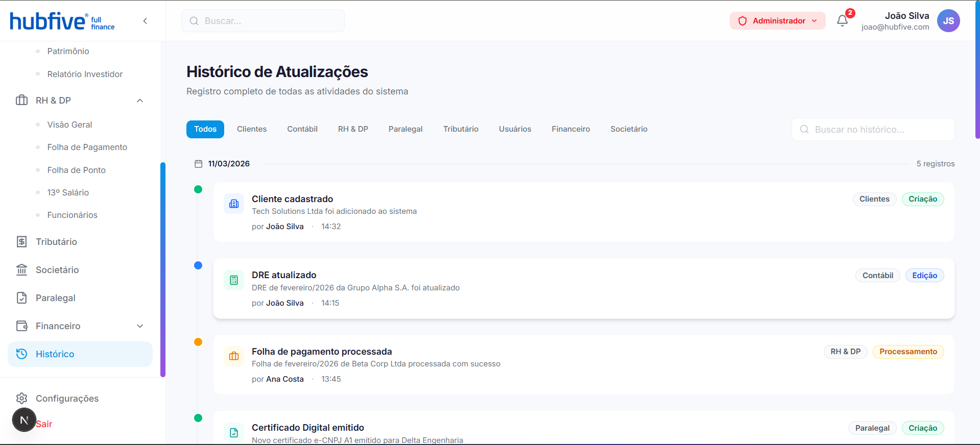Open the Paralegal filter tab

point(405,129)
